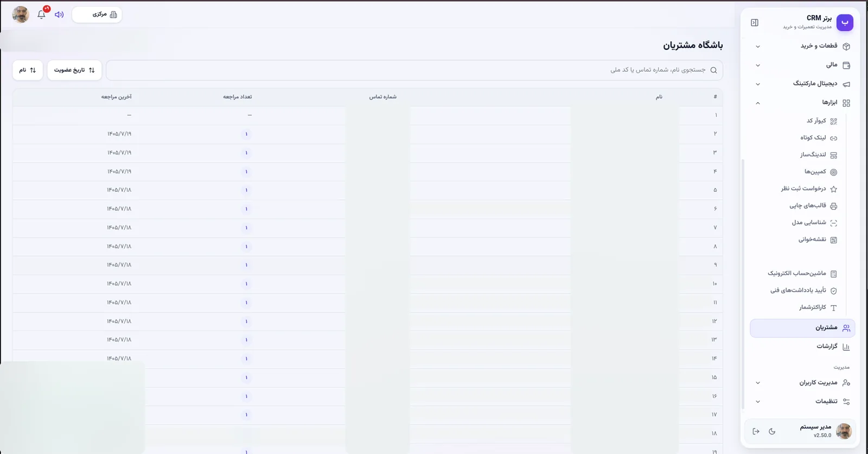Click the تعداد مراجعه column header
Viewport: 868px width, 454px height.
point(238,97)
